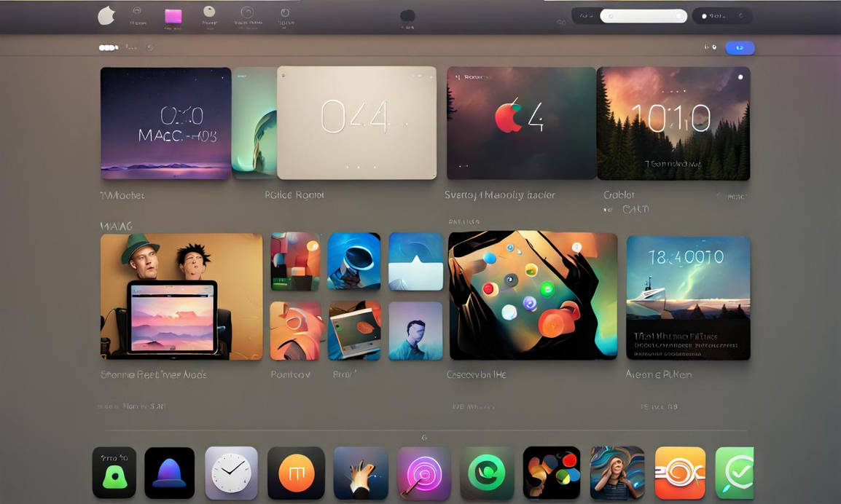Open the Apple menu
The height and width of the screenshot is (504, 841).
105,15
